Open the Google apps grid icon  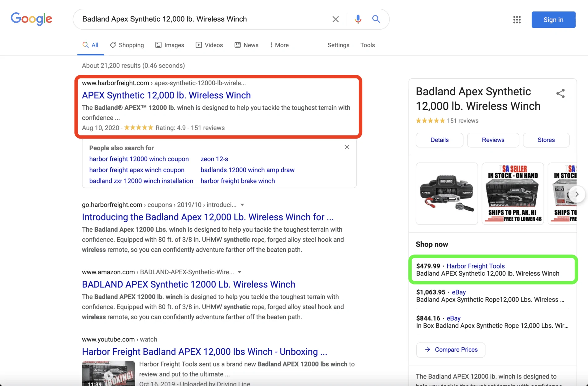point(517,19)
